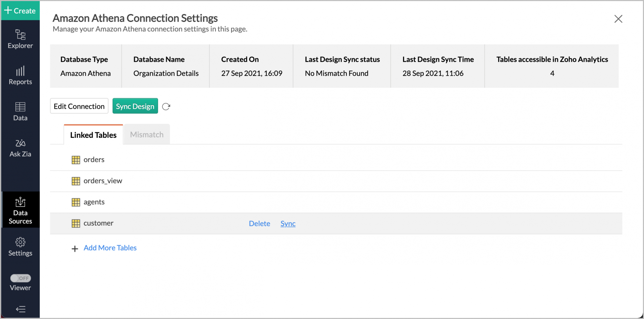The image size is (644, 319).
Task: Open the Data section in sidebar
Action: (x=20, y=111)
